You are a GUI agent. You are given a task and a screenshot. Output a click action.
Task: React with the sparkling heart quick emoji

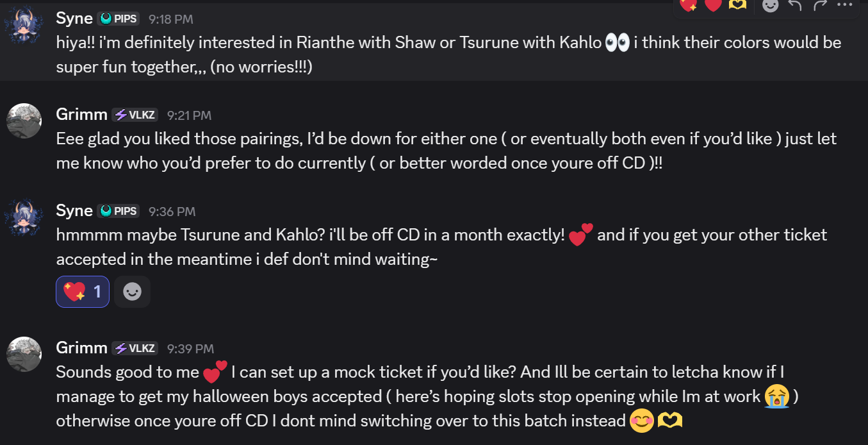[689, 5]
